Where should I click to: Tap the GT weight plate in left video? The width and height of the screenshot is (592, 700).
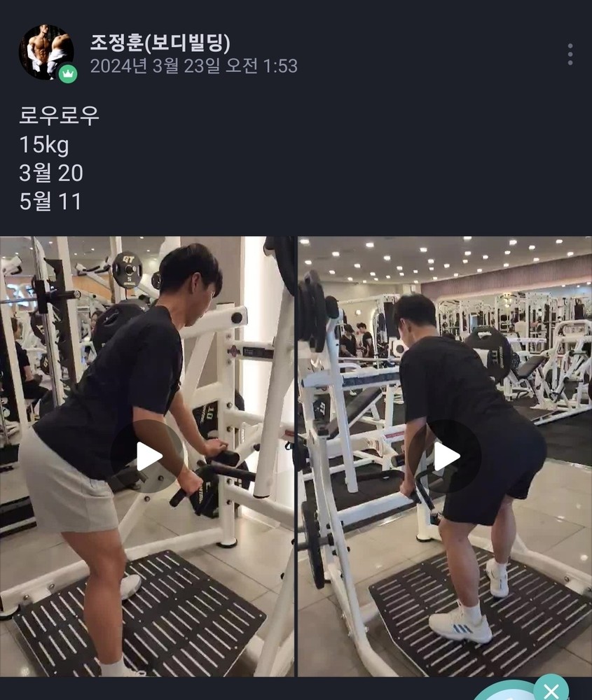[x=128, y=269]
